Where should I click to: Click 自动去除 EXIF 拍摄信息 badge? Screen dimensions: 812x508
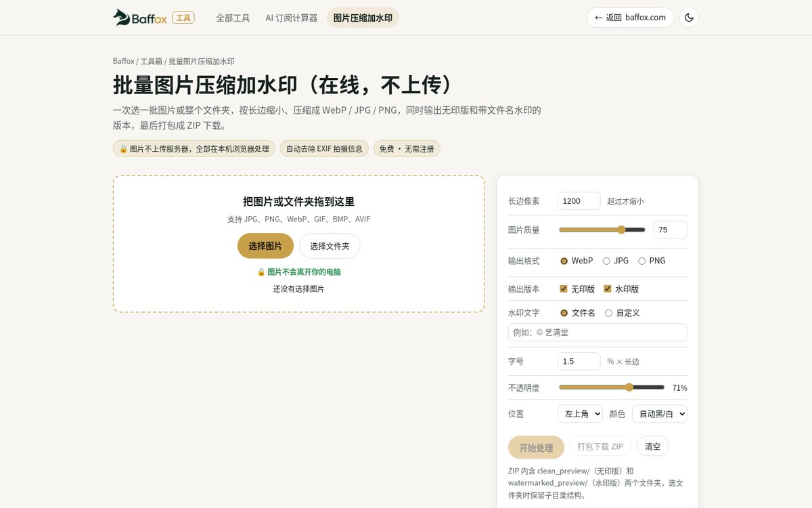(324, 148)
